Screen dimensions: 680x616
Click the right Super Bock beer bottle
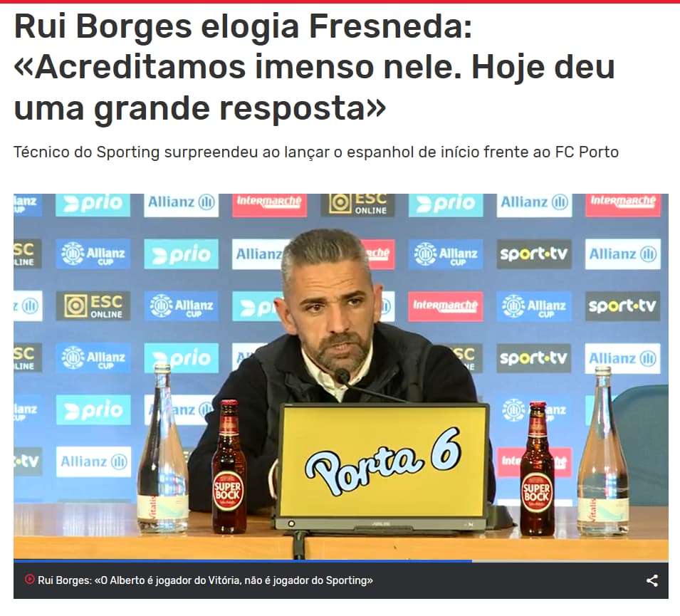(x=537, y=469)
